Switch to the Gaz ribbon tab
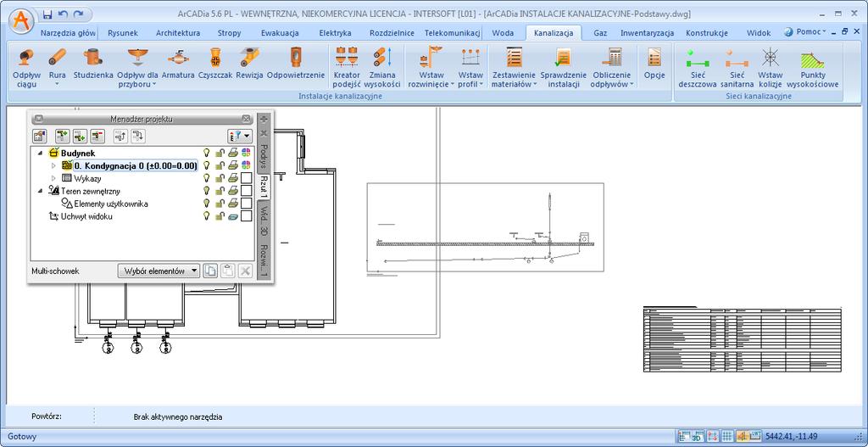Image resolution: width=868 pixels, height=447 pixels. [600, 33]
